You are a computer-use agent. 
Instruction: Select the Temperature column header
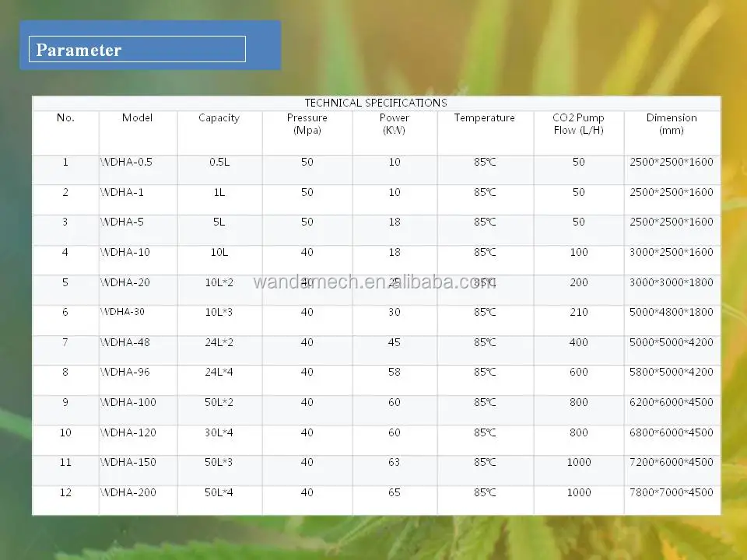[484, 117]
